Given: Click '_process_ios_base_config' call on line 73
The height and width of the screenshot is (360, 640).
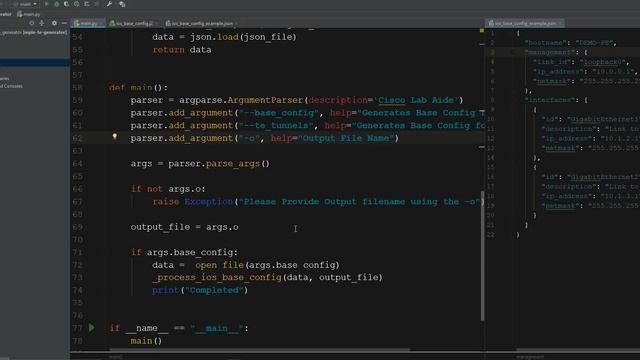Looking at the screenshot, I should (x=217, y=278).
